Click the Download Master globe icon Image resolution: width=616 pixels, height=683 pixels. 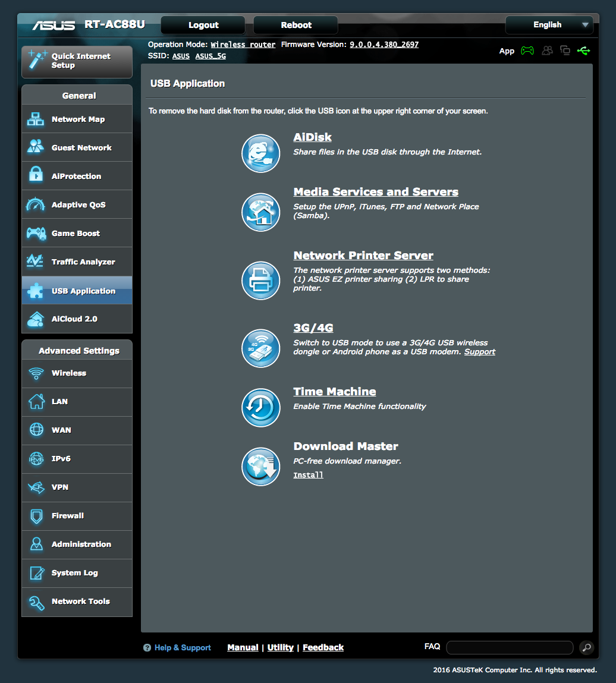[260, 467]
